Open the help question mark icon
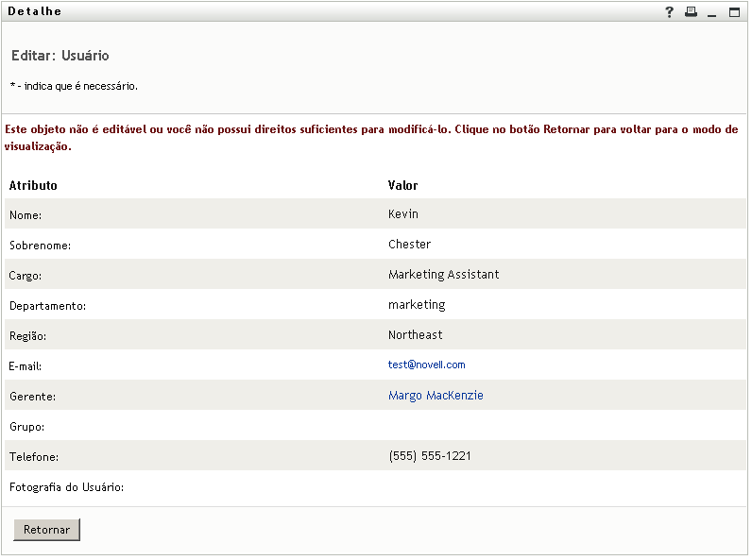This screenshot has height=560, width=752. click(669, 12)
